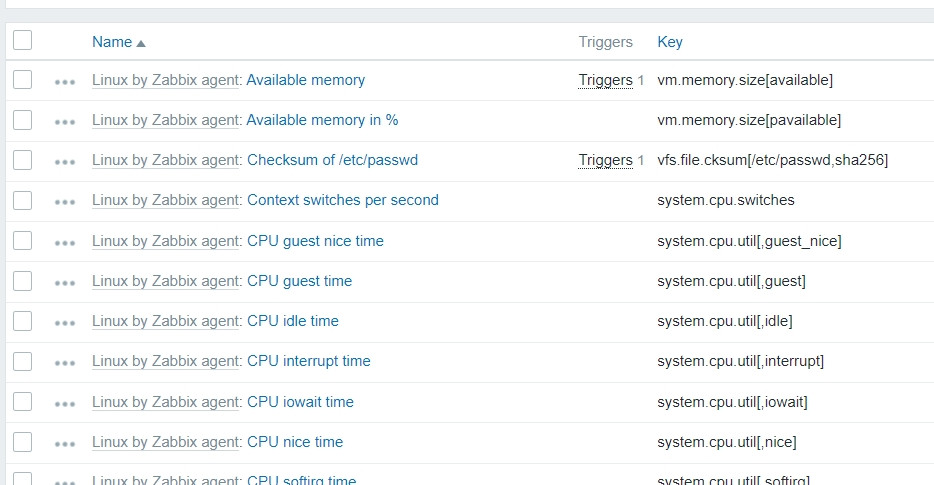
Task: Open three-dot menu for Available memory item
Action: click(x=65, y=81)
